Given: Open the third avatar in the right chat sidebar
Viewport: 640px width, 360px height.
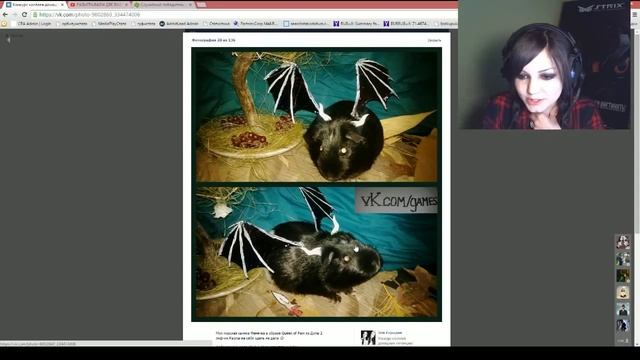Looking at the screenshot, I should click(x=623, y=276).
